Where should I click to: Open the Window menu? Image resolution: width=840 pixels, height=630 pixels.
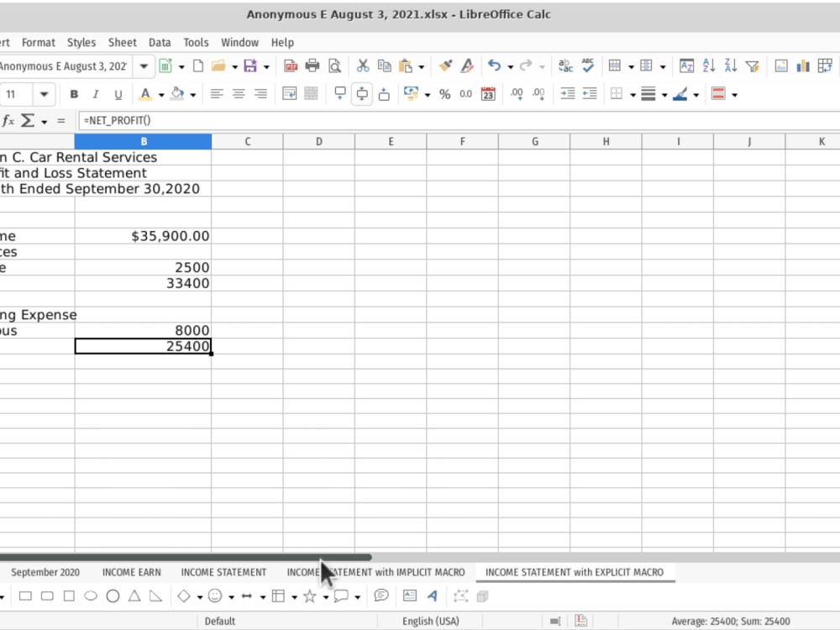click(x=239, y=42)
